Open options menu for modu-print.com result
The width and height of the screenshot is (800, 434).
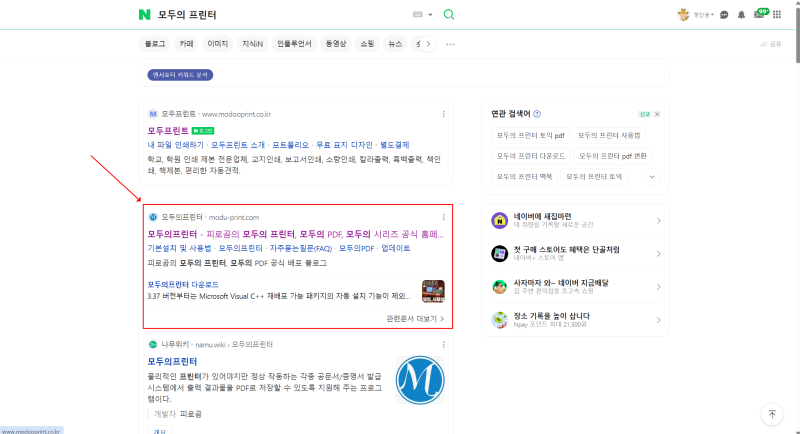(x=443, y=217)
